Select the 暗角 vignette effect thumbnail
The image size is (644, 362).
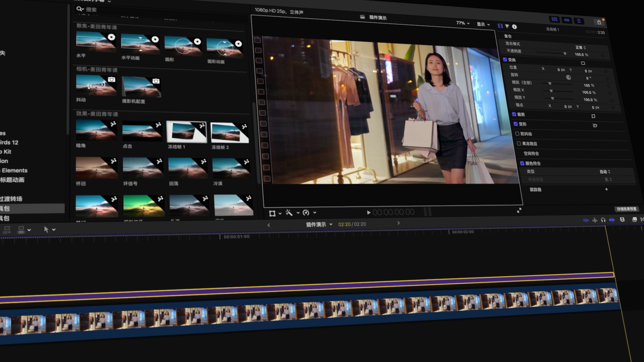coord(96,130)
